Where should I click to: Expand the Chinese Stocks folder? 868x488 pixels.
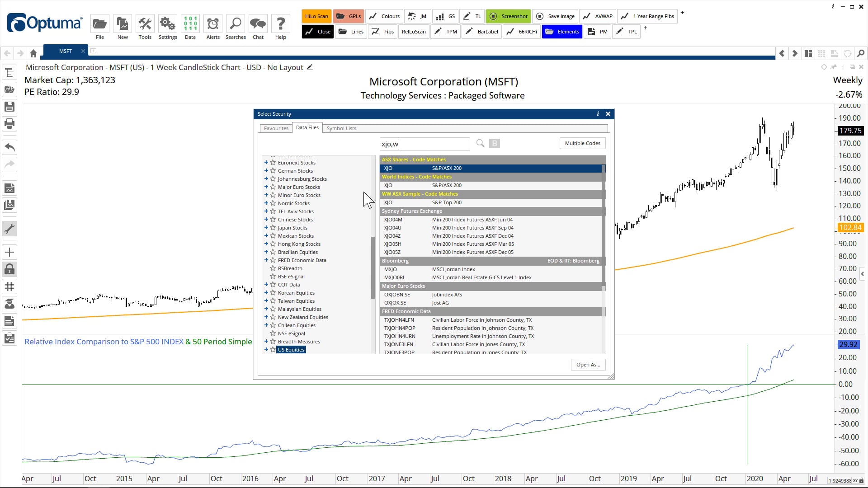point(266,220)
